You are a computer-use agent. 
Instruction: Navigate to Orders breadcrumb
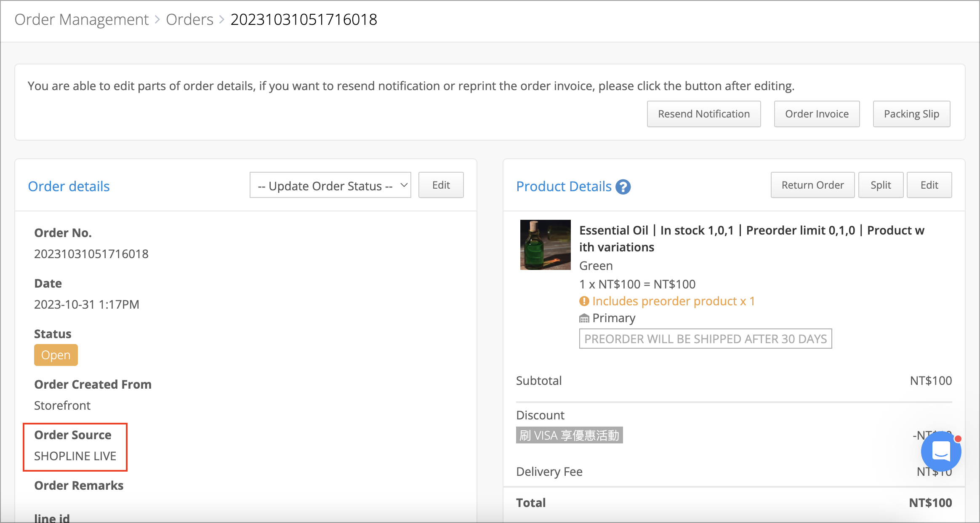[189, 20]
